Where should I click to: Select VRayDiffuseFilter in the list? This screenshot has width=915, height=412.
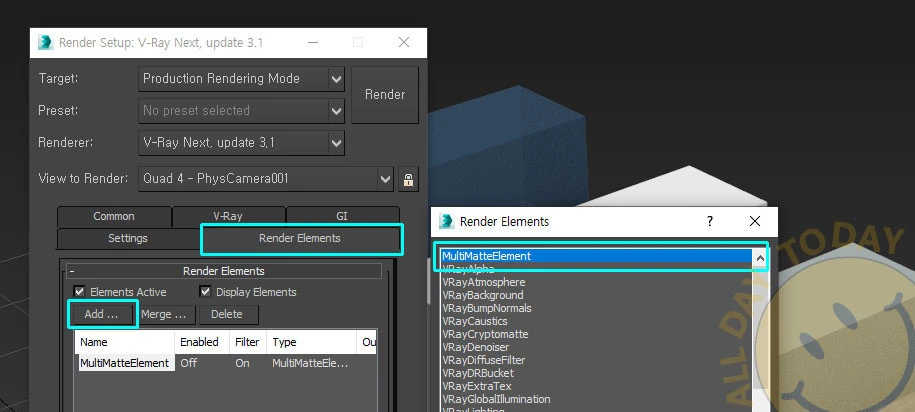point(596,360)
